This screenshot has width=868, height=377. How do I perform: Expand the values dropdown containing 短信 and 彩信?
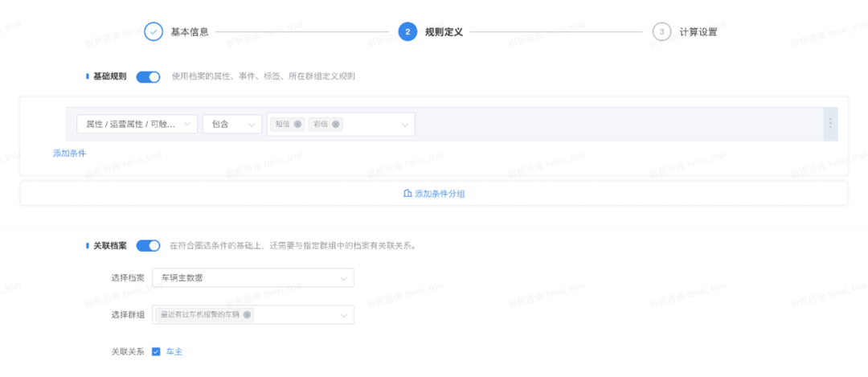(341, 124)
